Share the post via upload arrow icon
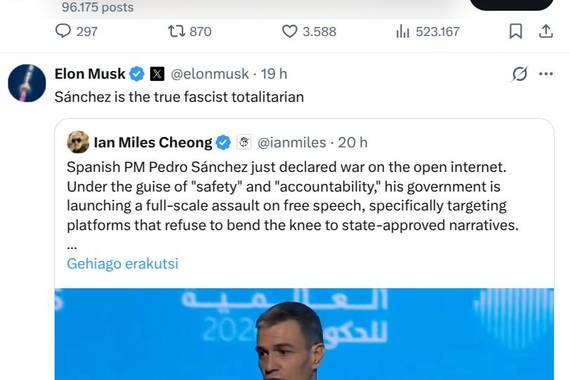The image size is (570, 380). coord(546,31)
